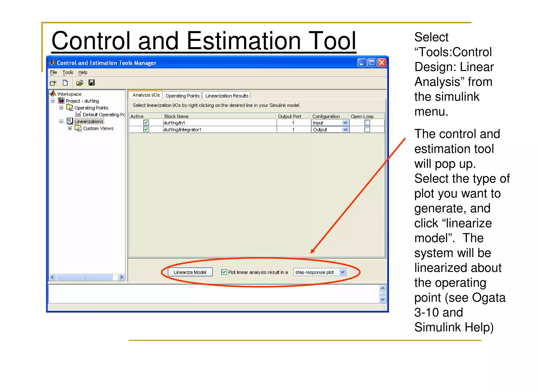
Task: Click the Output Port column header
Action: (293, 116)
